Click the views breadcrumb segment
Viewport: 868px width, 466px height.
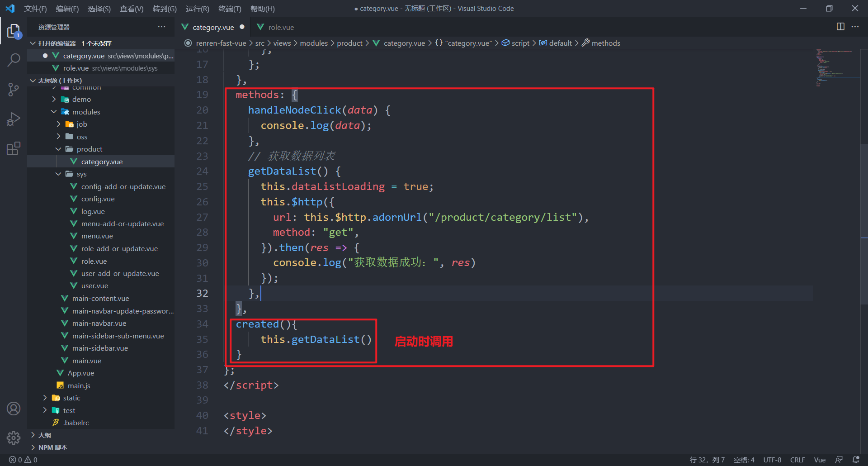click(x=282, y=43)
